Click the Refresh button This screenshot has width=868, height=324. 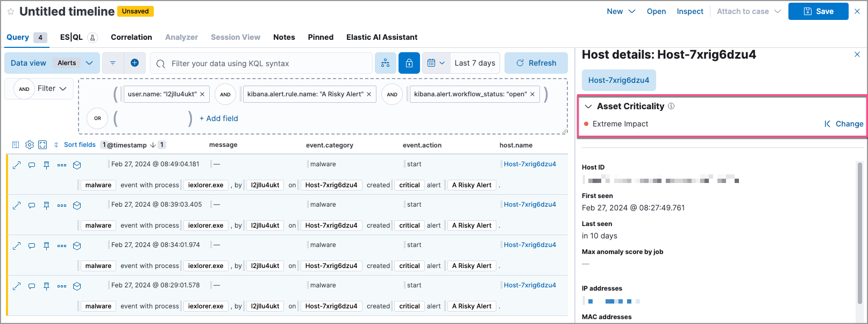[536, 63]
